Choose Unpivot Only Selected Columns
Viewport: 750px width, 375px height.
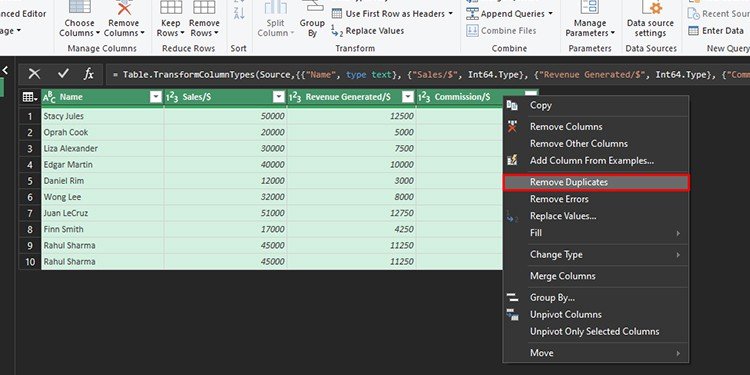pyautogui.click(x=596, y=331)
